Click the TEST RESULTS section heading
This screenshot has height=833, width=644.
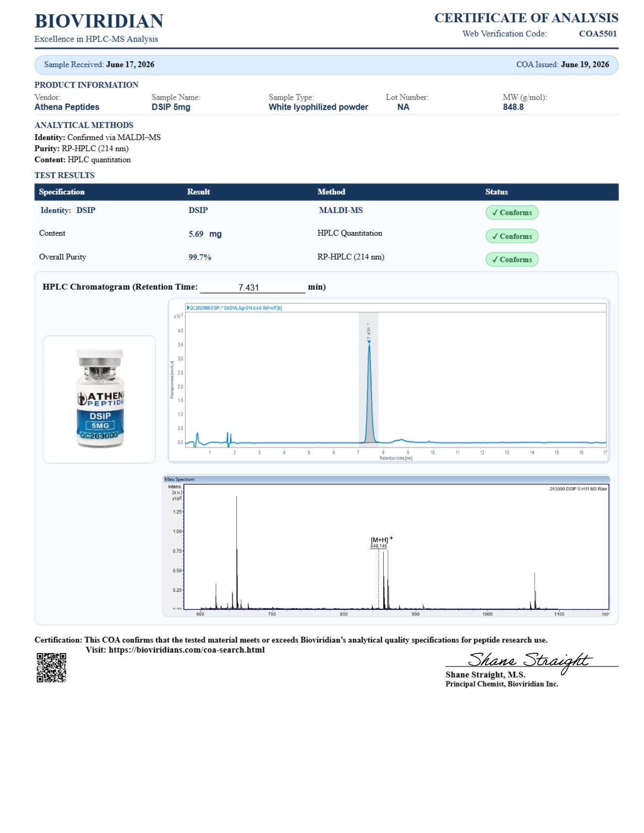tap(64, 175)
